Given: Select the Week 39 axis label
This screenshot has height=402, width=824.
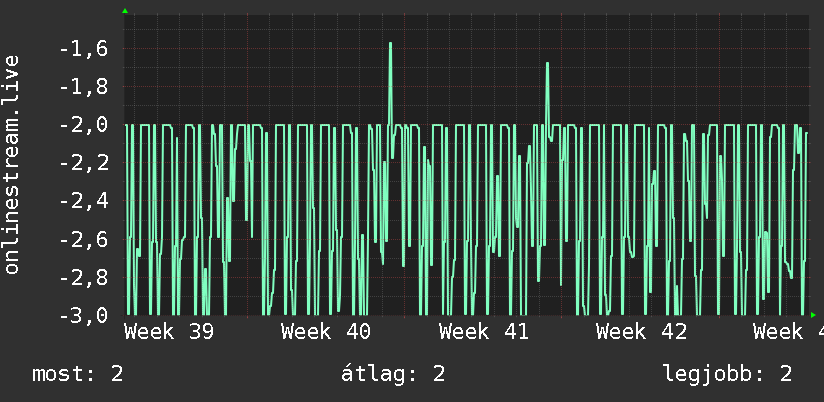Looking at the screenshot, I should 169,332.
